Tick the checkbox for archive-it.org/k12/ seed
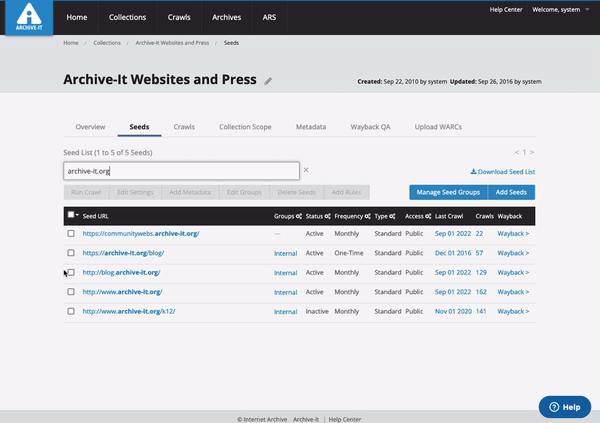 (71, 312)
